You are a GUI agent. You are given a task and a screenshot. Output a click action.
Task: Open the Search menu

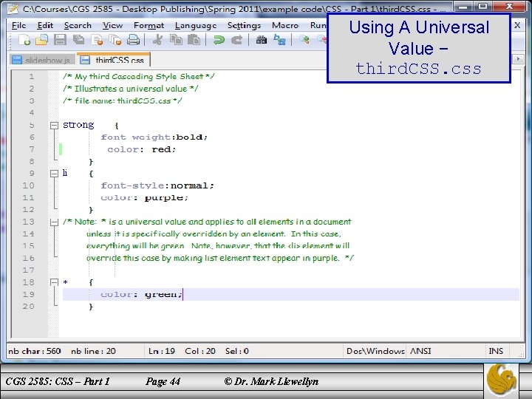coord(78,25)
